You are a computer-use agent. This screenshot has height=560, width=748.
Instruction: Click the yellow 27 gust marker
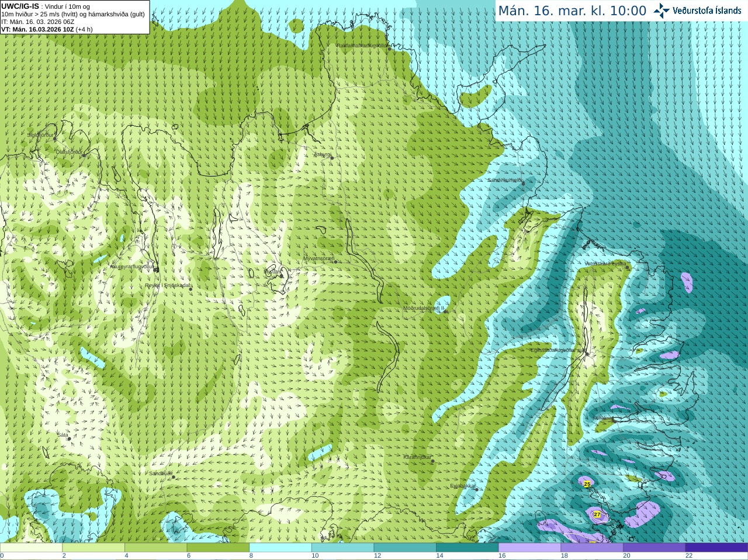point(597,514)
